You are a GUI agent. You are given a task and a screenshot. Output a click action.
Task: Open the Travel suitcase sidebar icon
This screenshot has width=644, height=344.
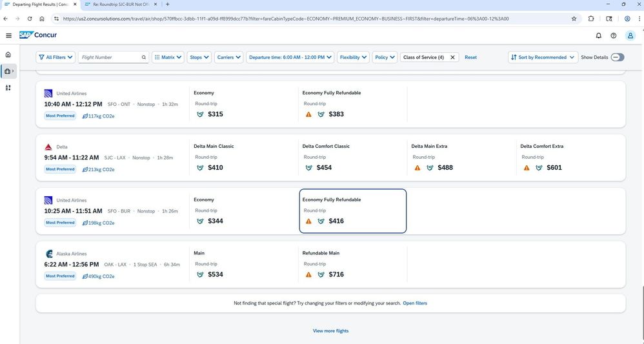(x=8, y=71)
